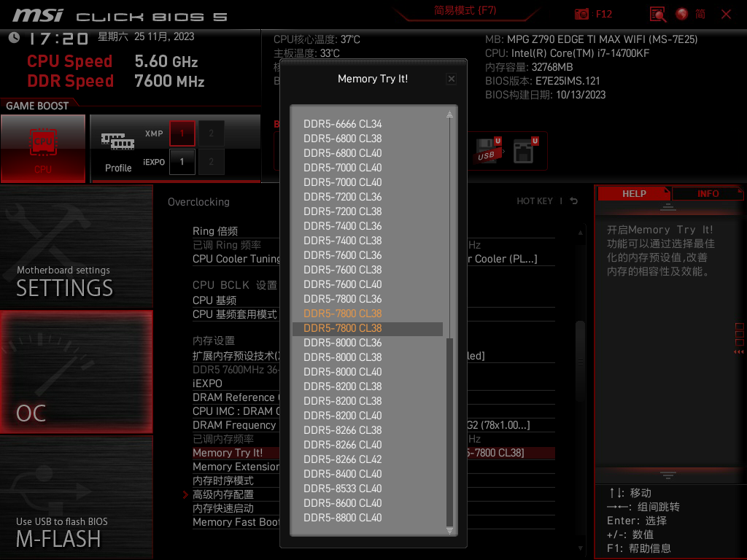The height and width of the screenshot is (560, 747).
Task: Open the BIOS search icon
Action: click(x=658, y=15)
